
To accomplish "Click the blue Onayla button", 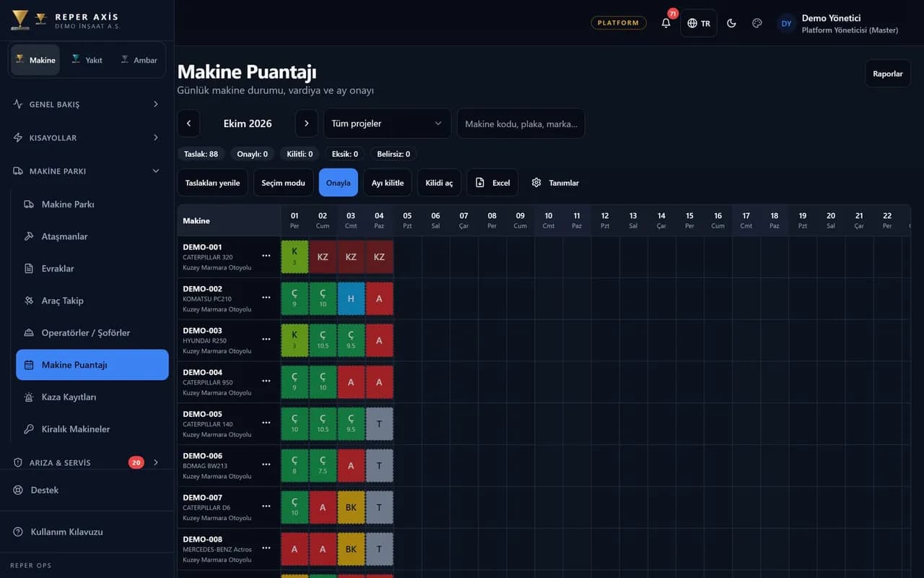I will click(338, 183).
